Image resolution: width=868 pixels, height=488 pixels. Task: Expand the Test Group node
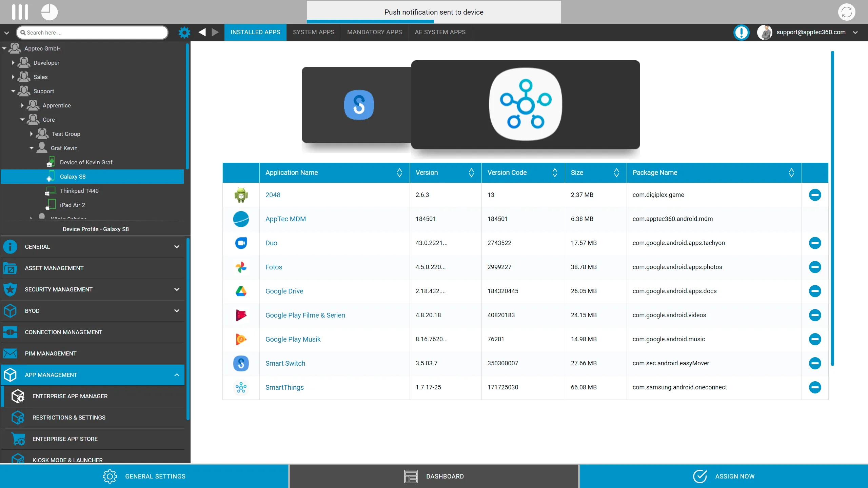click(x=31, y=134)
